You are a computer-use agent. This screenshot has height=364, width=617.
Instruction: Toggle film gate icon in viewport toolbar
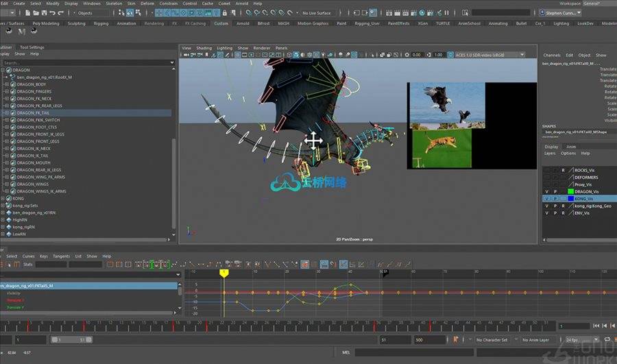pos(244,55)
